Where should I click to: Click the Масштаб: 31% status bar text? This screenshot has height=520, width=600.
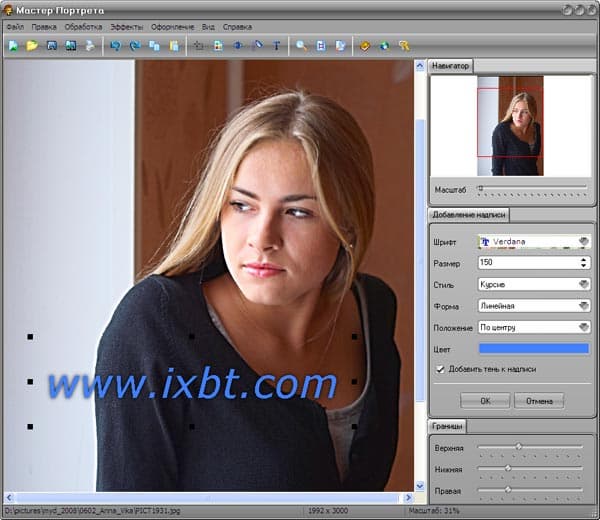pyautogui.click(x=434, y=510)
